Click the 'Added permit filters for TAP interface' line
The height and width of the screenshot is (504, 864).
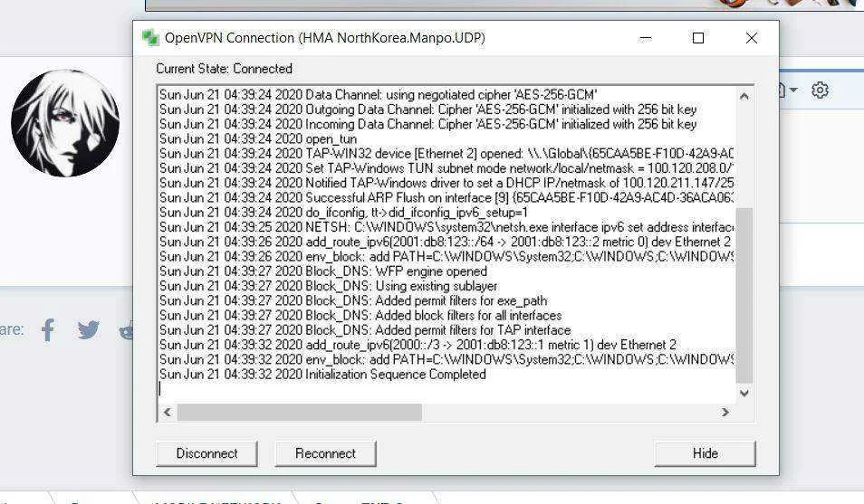(x=365, y=330)
